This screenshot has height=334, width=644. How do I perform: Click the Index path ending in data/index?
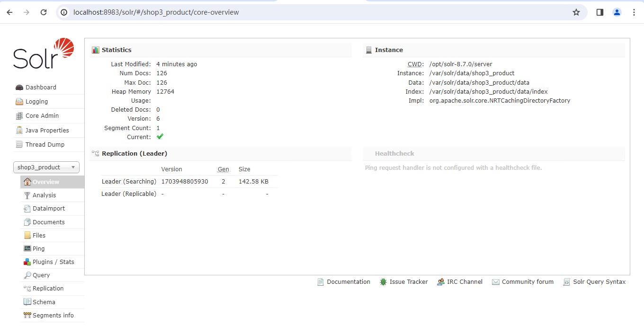click(x=488, y=92)
